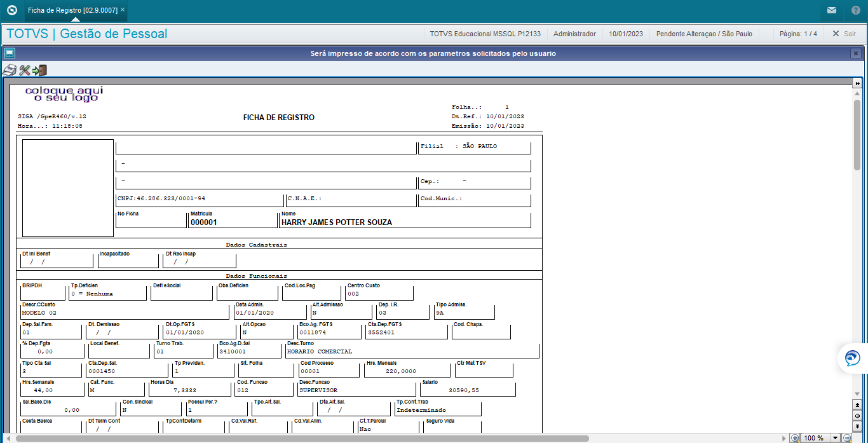Click the zoom out magnifier button
Image resolution: width=868 pixels, height=443 pixels.
847,438
